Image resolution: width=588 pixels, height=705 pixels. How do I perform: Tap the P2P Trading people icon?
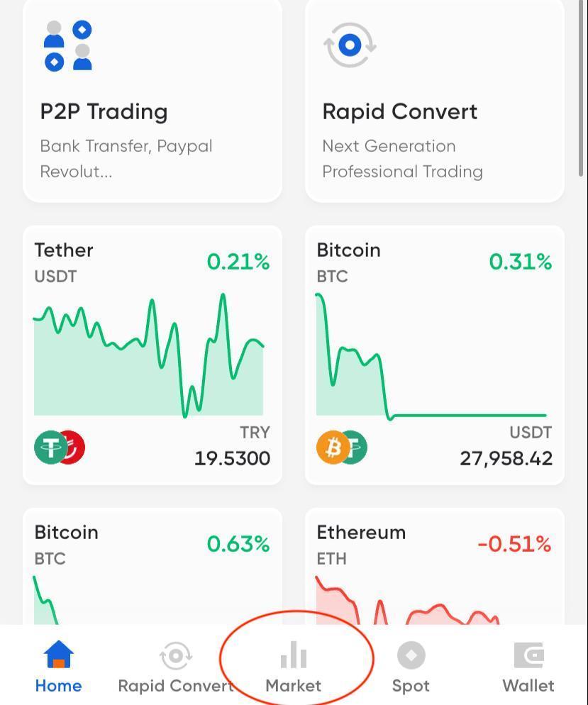point(68,46)
